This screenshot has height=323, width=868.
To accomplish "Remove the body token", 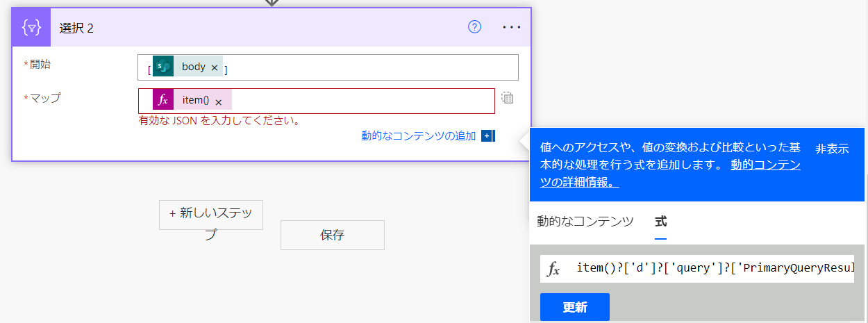I will pyautogui.click(x=215, y=67).
